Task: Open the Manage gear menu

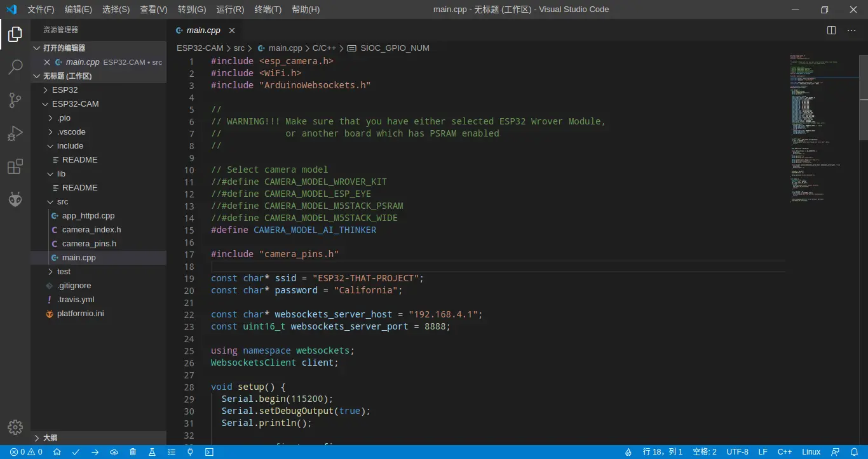Action: click(15, 427)
